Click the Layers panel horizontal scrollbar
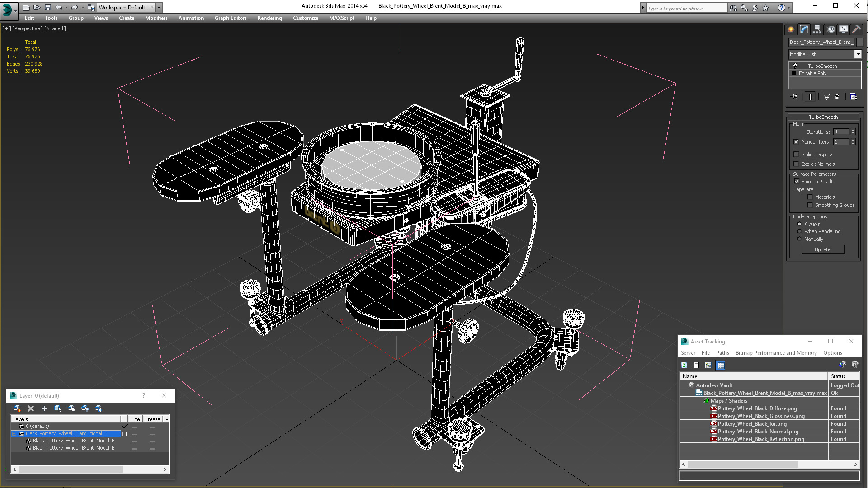Image resolution: width=868 pixels, height=488 pixels. pyautogui.click(x=90, y=469)
